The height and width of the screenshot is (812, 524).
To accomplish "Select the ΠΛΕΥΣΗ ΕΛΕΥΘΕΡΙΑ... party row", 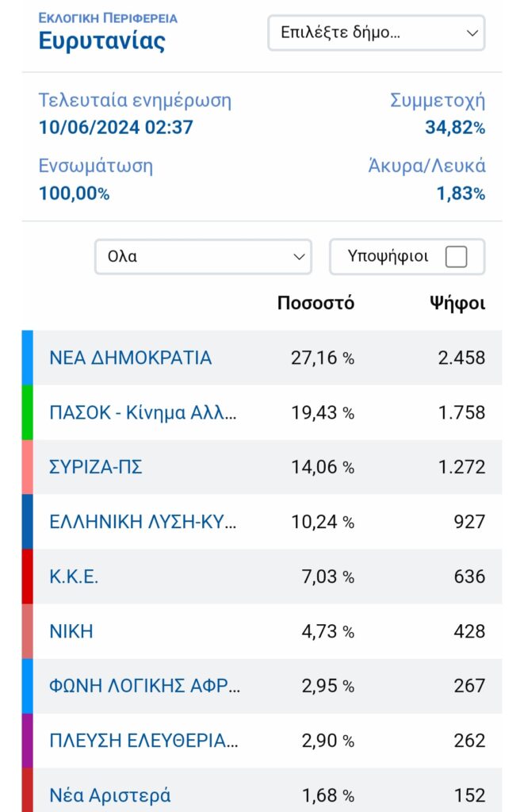I will [262, 741].
